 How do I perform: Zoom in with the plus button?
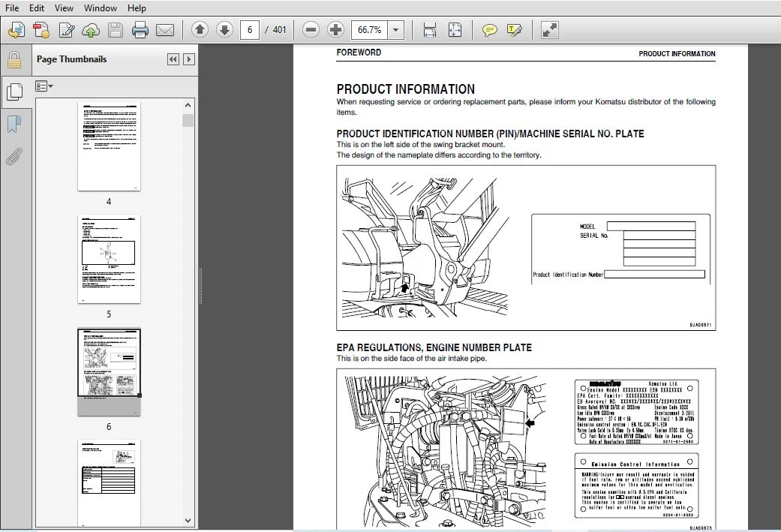(x=335, y=30)
